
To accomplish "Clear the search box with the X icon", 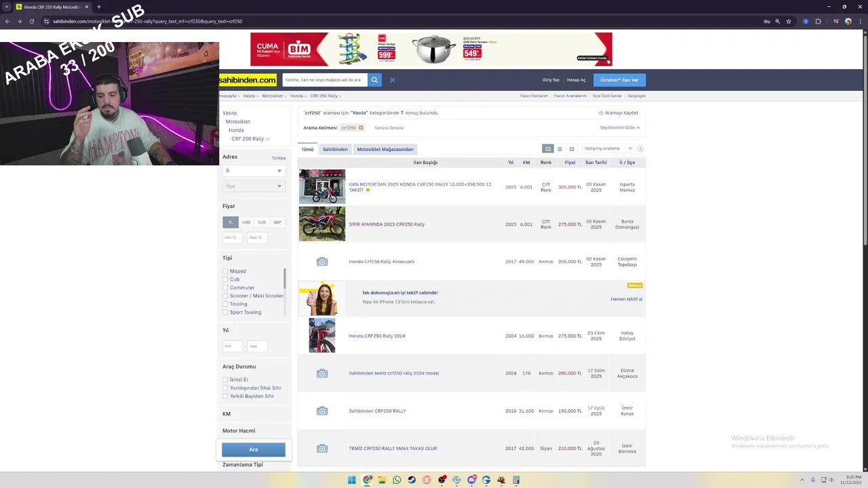I will pos(392,80).
